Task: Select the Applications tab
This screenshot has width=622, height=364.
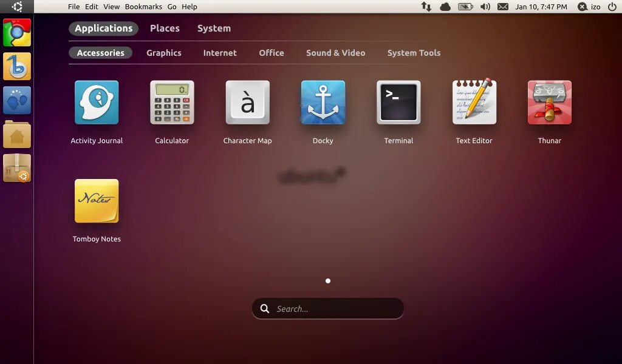Action: [x=103, y=28]
